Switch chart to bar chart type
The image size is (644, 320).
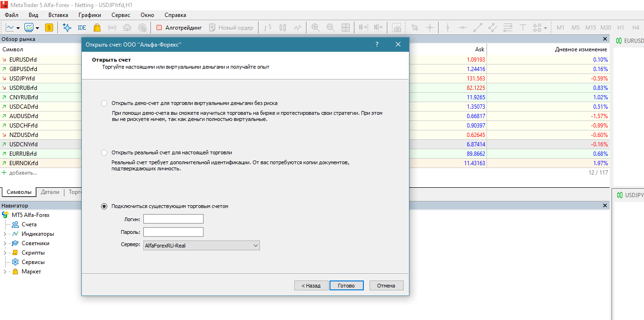pyautogui.click(x=268, y=28)
